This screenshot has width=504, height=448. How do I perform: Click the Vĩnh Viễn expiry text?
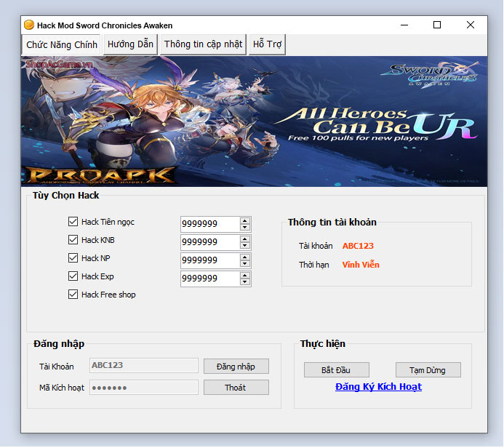[x=361, y=265]
